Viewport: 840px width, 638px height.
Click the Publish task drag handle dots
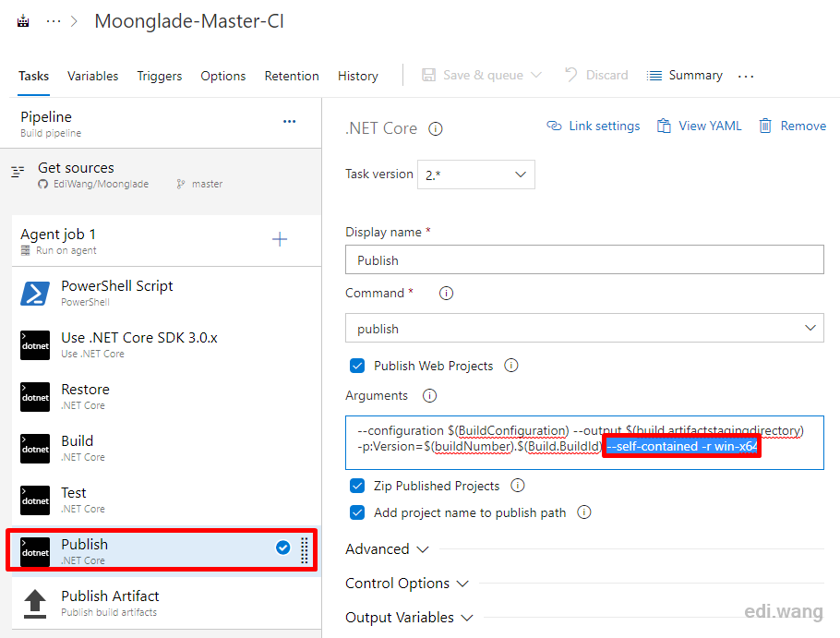pos(305,550)
